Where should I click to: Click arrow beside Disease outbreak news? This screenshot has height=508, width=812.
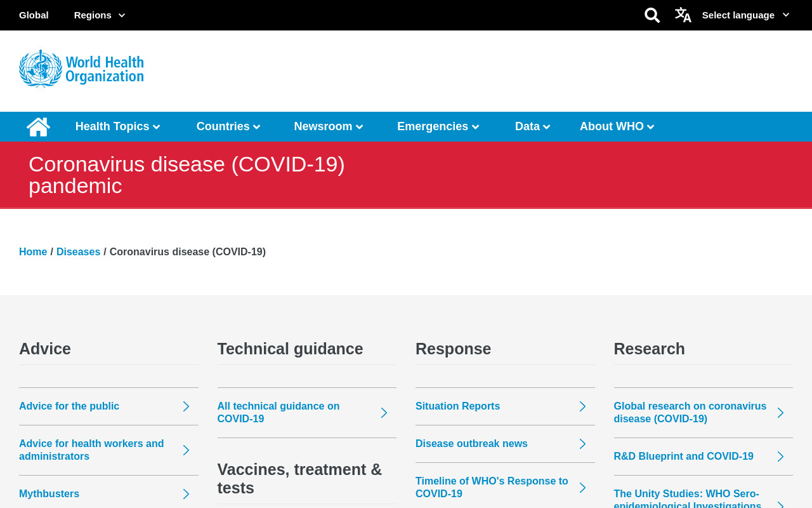582,444
